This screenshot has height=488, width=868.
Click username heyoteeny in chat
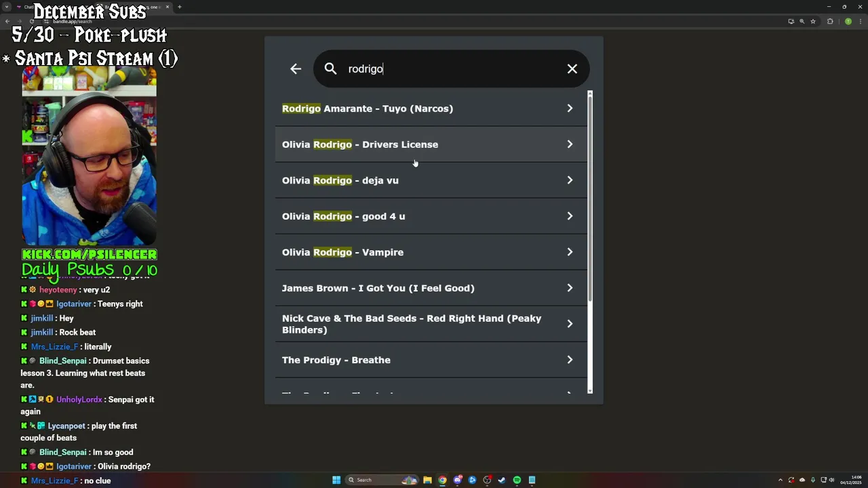tap(58, 289)
